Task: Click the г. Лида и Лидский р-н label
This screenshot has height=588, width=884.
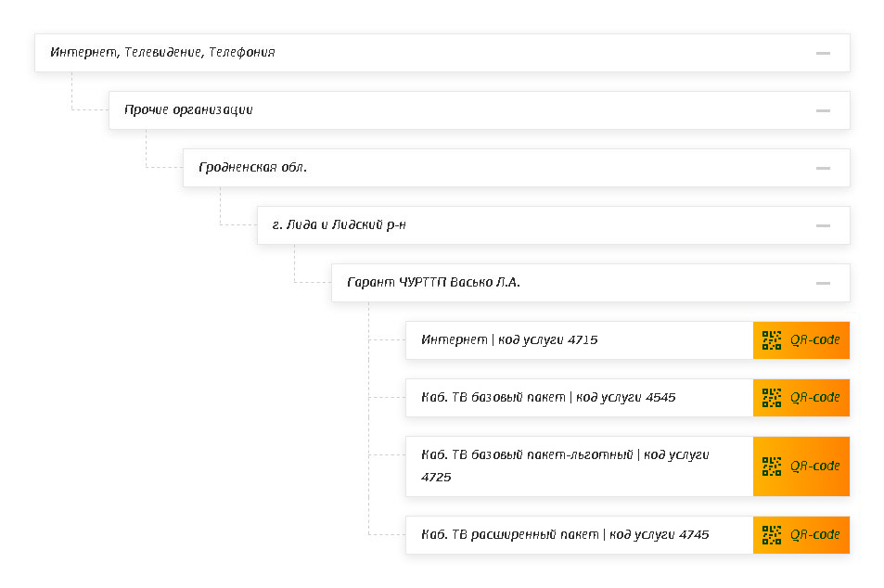Action: 339,225
